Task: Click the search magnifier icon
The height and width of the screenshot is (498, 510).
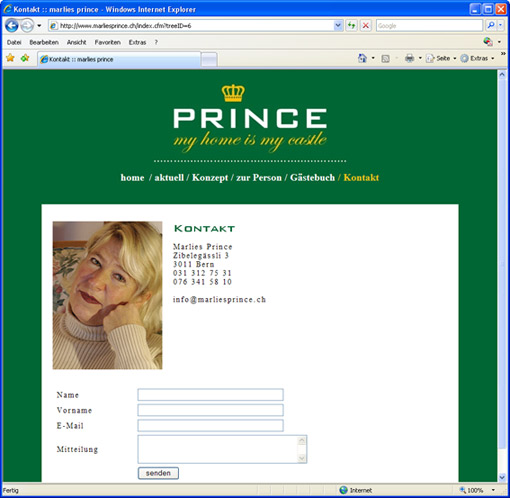Action: tap(491, 26)
